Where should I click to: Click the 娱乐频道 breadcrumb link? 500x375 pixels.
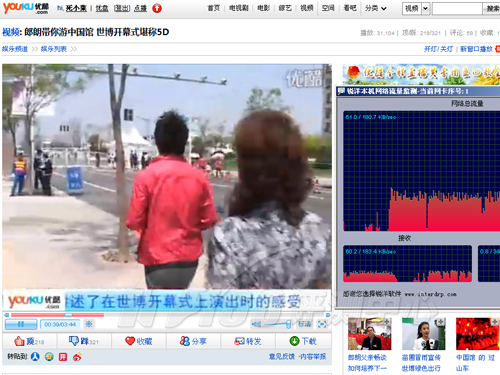[x=15, y=49]
